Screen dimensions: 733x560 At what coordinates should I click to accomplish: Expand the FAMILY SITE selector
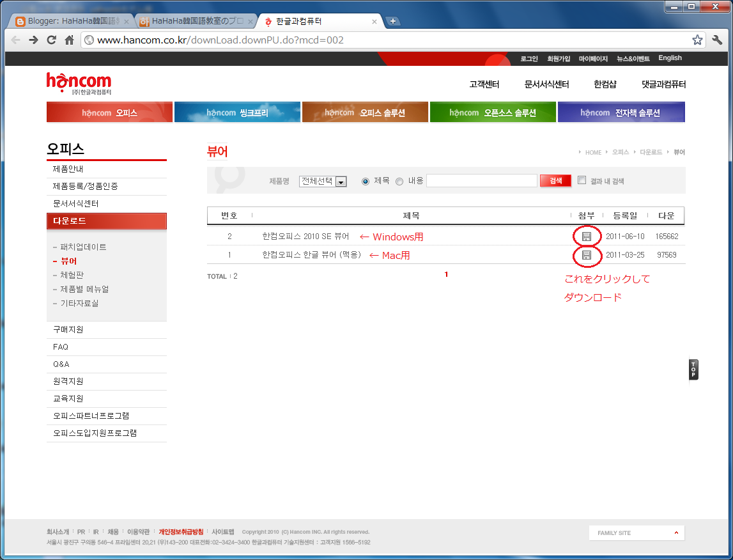(x=637, y=533)
